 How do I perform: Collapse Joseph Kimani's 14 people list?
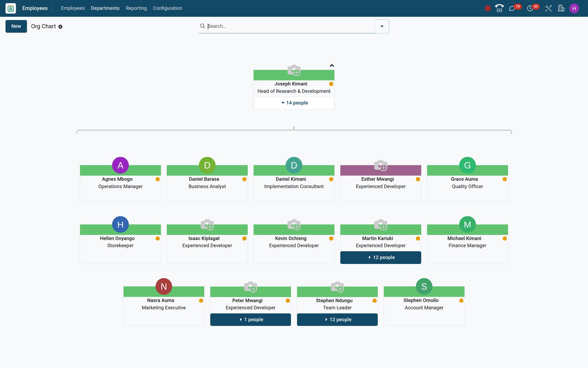coord(294,103)
